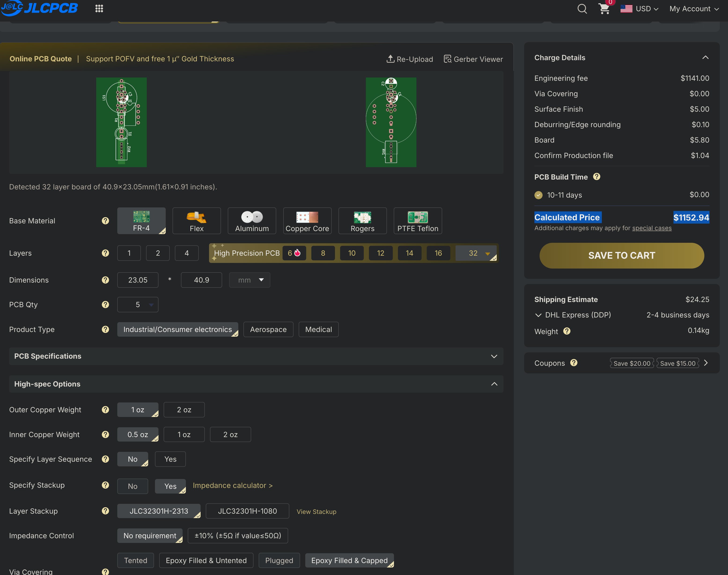This screenshot has height=575, width=728.
Task: Select 2 oz outer copper weight
Action: [184, 410]
